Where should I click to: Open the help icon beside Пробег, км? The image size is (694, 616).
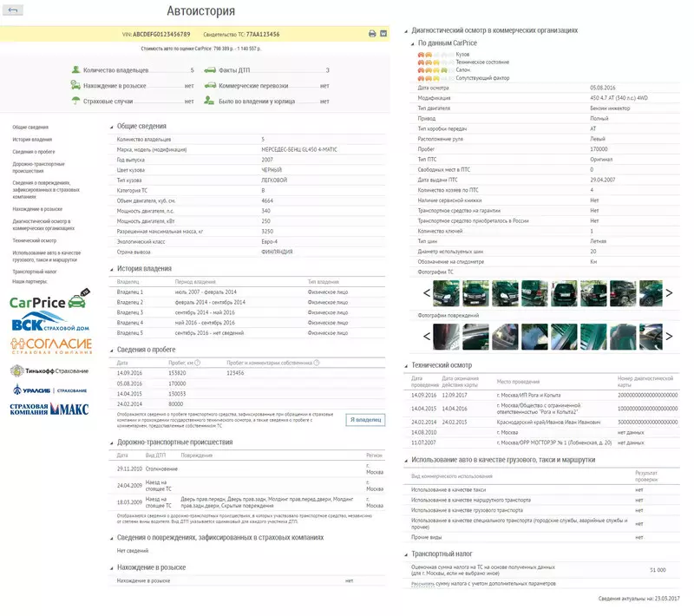pyautogui.click(x=198, y=363)
